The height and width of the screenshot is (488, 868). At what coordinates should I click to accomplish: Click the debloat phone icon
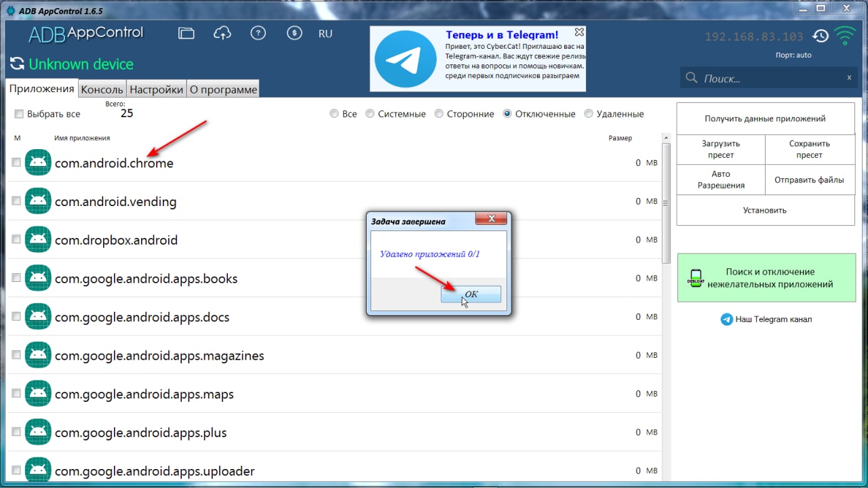click(694, 278)
